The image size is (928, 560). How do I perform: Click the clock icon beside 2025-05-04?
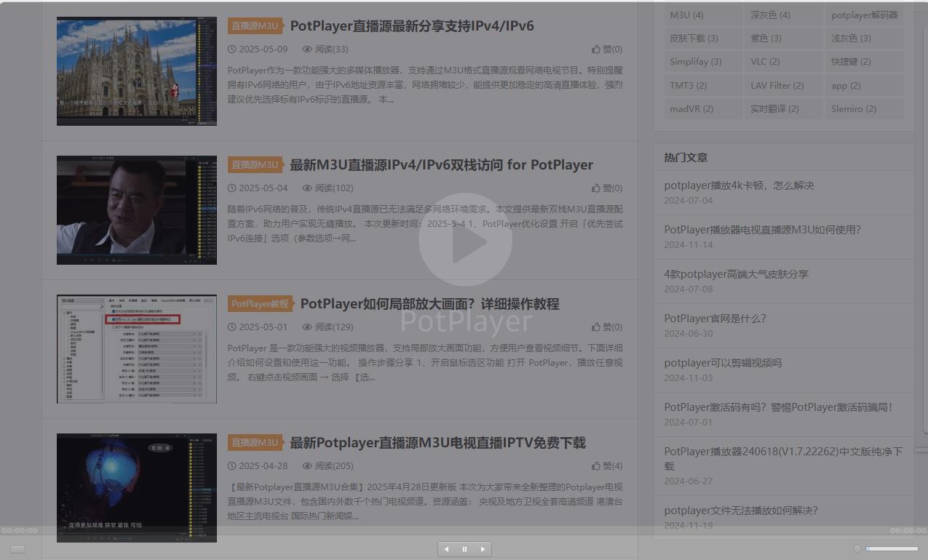(232, 188)
